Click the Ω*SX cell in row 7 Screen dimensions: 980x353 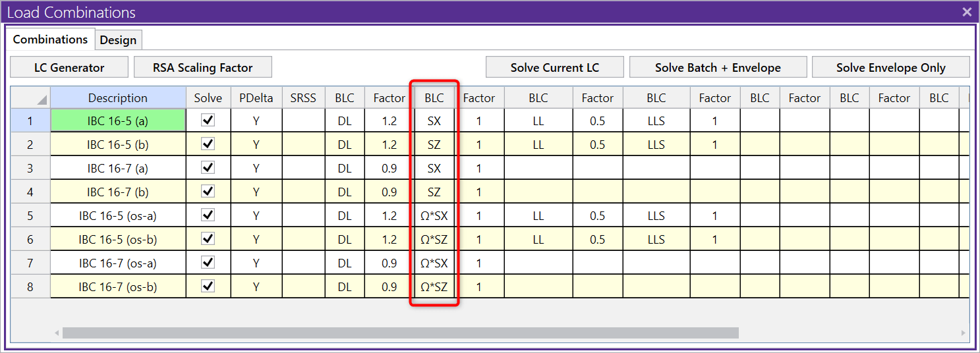click(434, 263)
